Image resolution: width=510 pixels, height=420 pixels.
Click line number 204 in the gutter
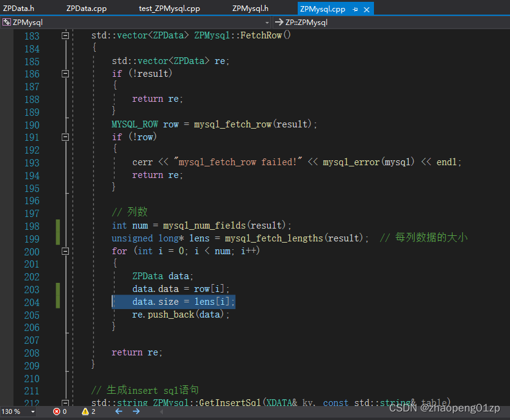click(32, 302)
